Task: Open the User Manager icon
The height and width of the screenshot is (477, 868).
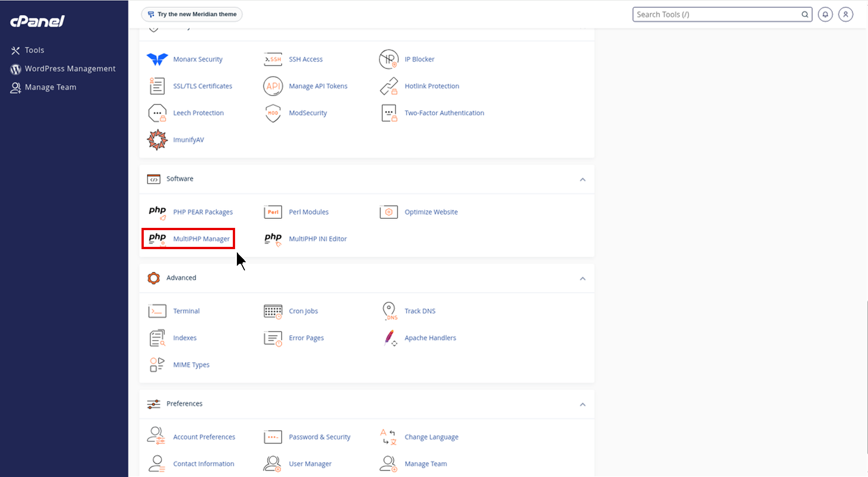Action: click(x=272, y=463)
